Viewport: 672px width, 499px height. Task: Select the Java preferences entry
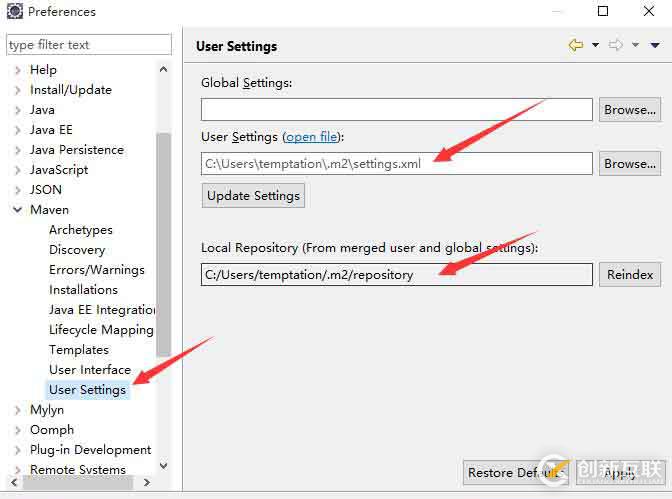(42, 110)
